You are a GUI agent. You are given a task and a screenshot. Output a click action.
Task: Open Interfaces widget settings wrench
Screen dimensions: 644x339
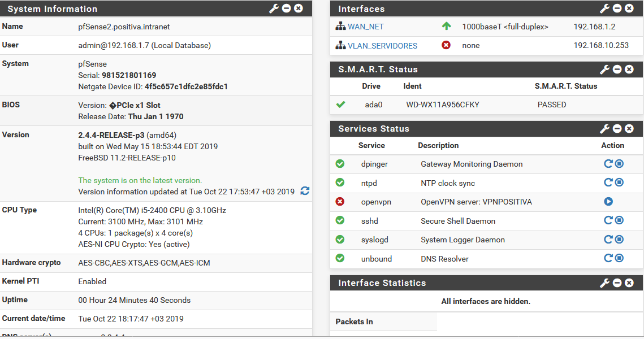[x=604, y=8]
